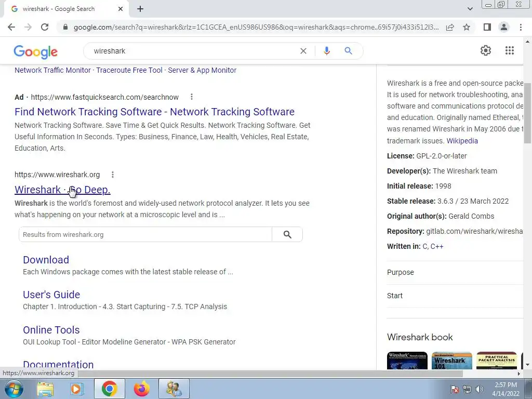Click the scroll down arrow on vertical scrollbar
Screen dimensions: 532x399
coord(528,365)
